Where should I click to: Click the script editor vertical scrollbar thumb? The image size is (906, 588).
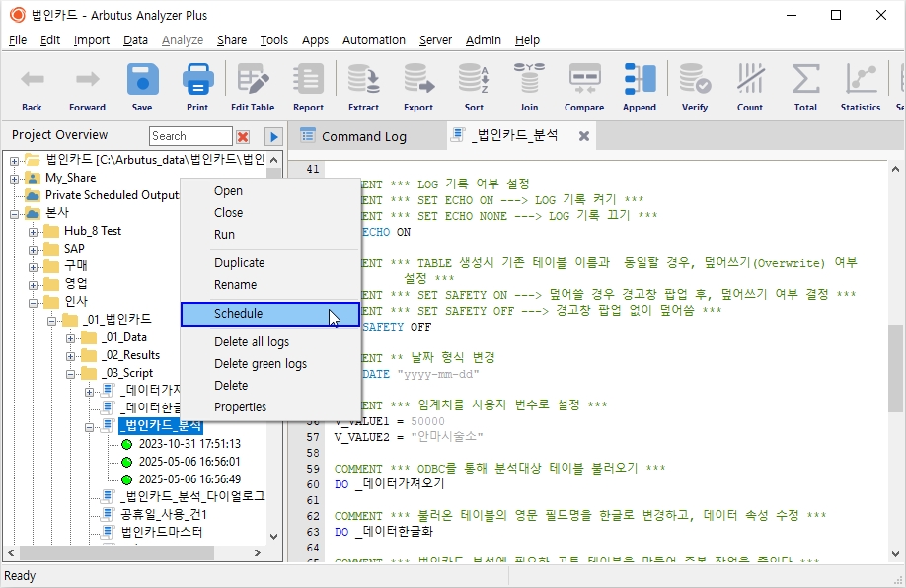(x=895, y=368)
